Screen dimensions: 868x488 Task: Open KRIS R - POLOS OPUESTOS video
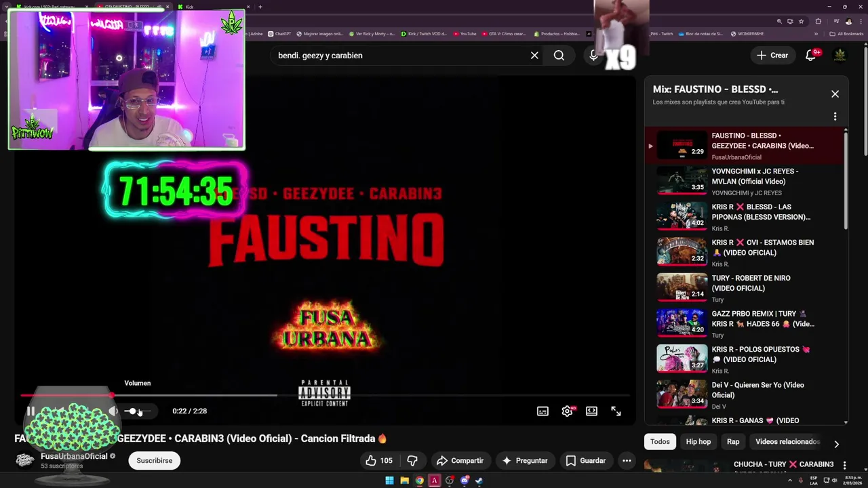point(744,359)
